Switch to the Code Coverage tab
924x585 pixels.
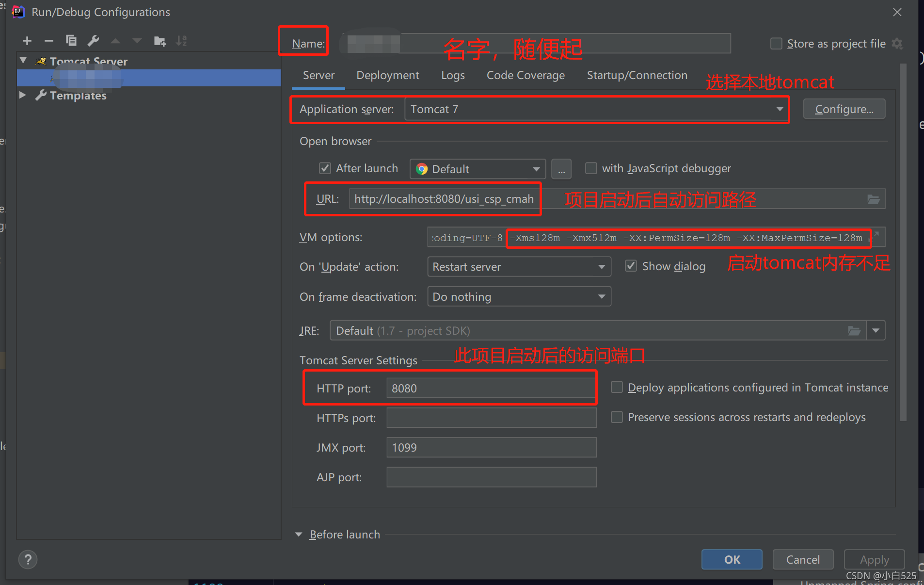click(526, 76)
